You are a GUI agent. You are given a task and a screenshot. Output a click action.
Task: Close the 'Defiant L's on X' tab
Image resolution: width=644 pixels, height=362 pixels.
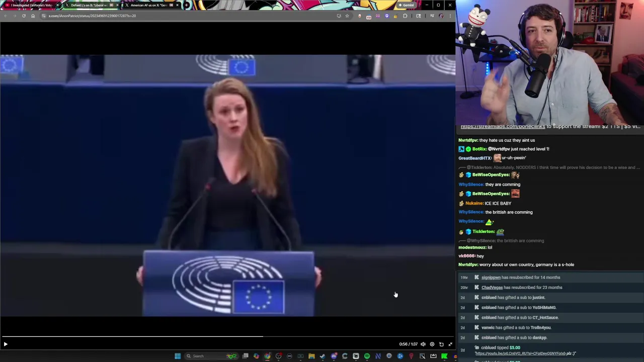pos(117,5)
